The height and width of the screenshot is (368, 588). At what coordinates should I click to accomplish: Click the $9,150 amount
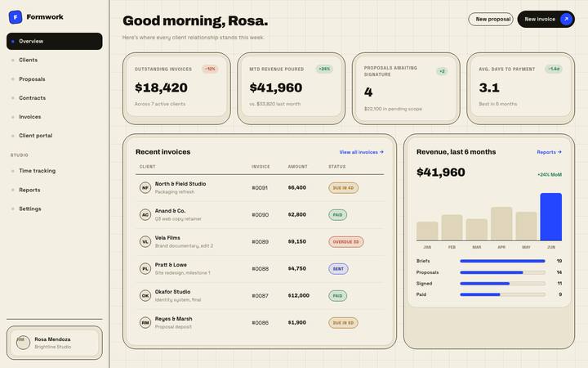click(297, 241)
